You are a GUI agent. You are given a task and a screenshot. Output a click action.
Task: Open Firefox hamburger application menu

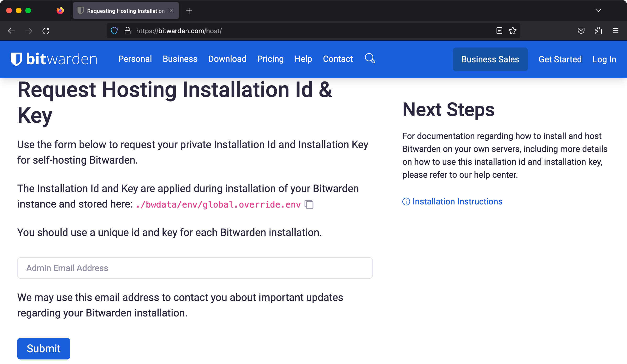(x=616, y=31)
